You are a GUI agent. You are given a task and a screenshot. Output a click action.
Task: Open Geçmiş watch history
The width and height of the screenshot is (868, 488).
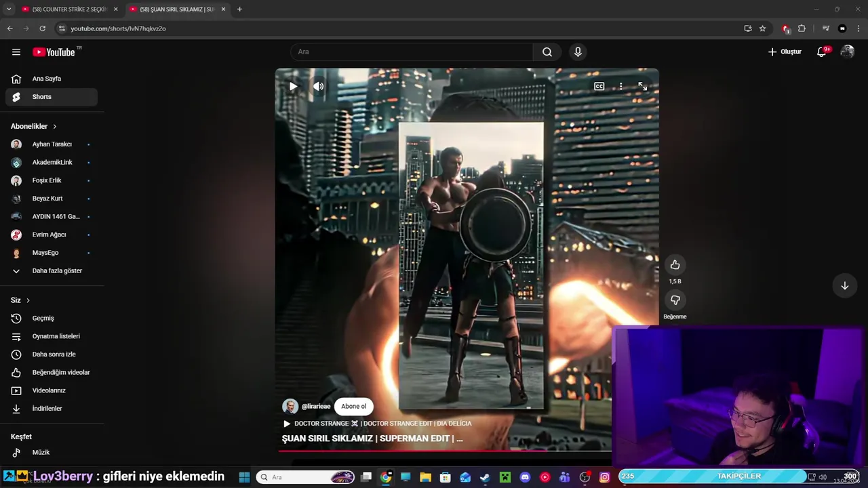click(x=52, y=319)
